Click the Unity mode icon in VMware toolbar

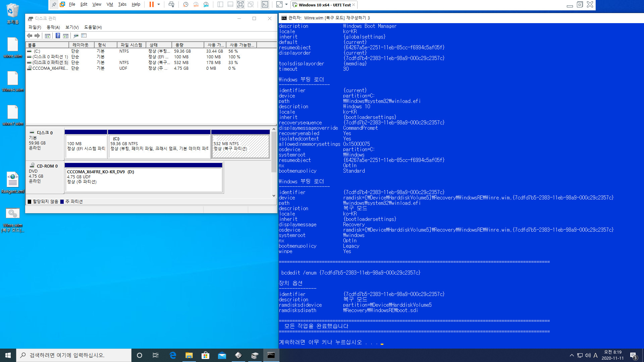(251, 4)
